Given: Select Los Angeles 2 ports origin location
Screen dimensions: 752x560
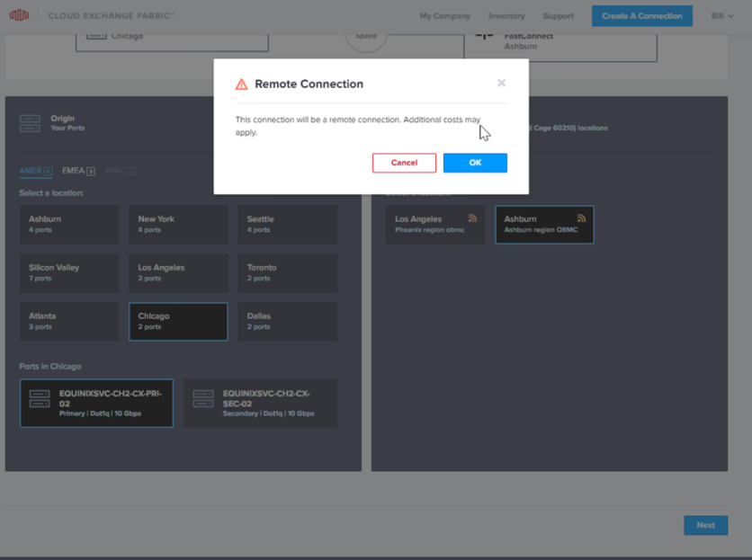Looking at the screenshot, I should pos(178,273).
